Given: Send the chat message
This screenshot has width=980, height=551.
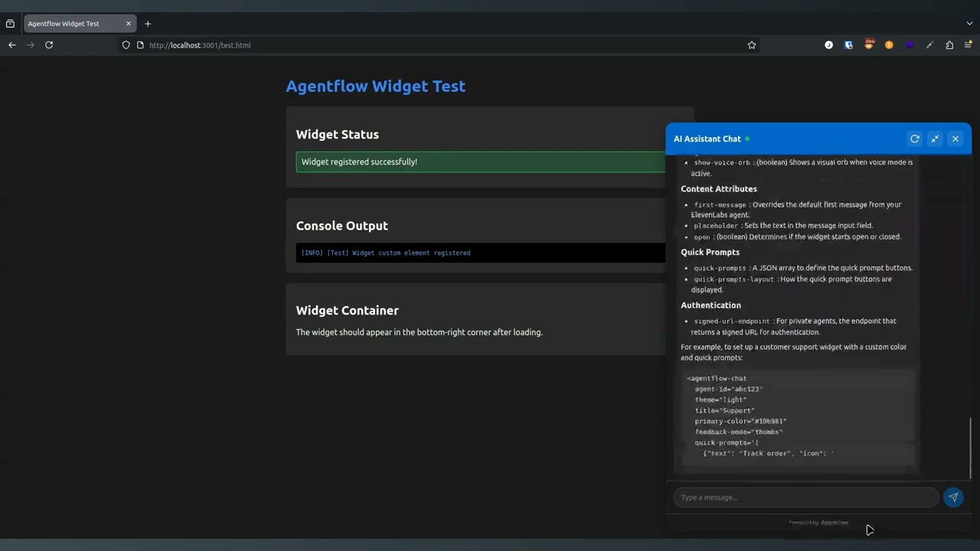Looking at the screenshot, I should coord(953,497).
